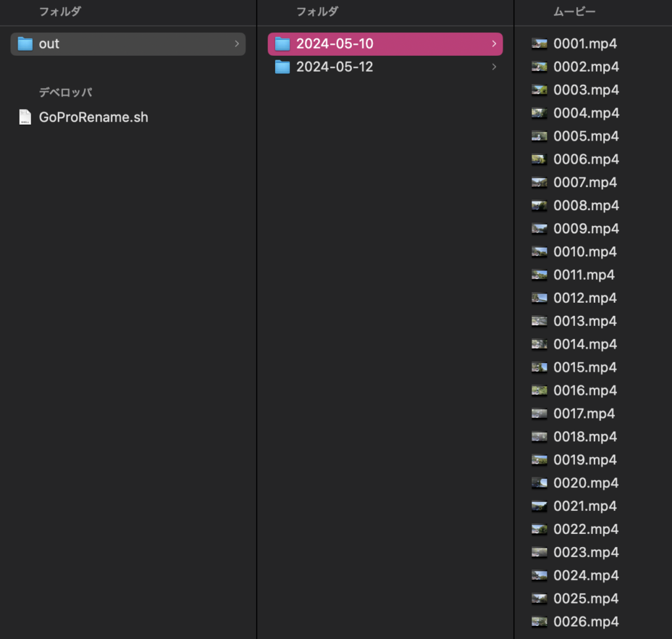Click the 0004.mp4 video thumbnail
This screenshot has width=672, height=639.
point(539,113)
